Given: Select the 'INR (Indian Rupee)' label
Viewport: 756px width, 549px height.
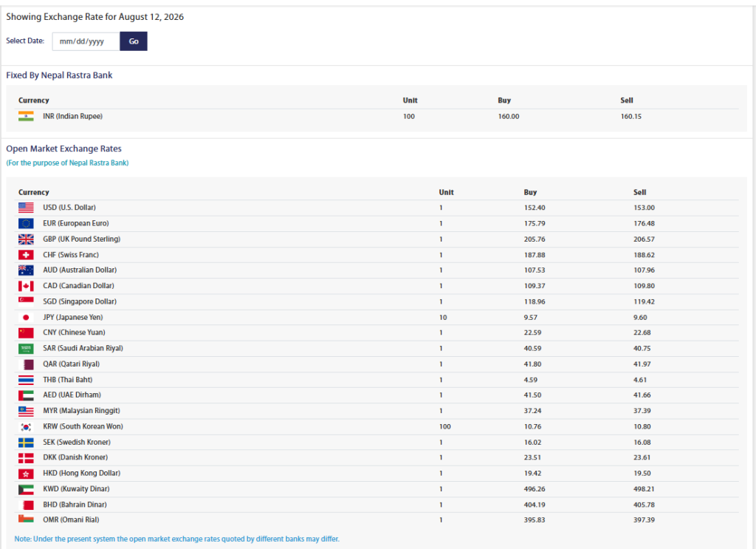Looking at the screenshot, I should click(73, 116).
